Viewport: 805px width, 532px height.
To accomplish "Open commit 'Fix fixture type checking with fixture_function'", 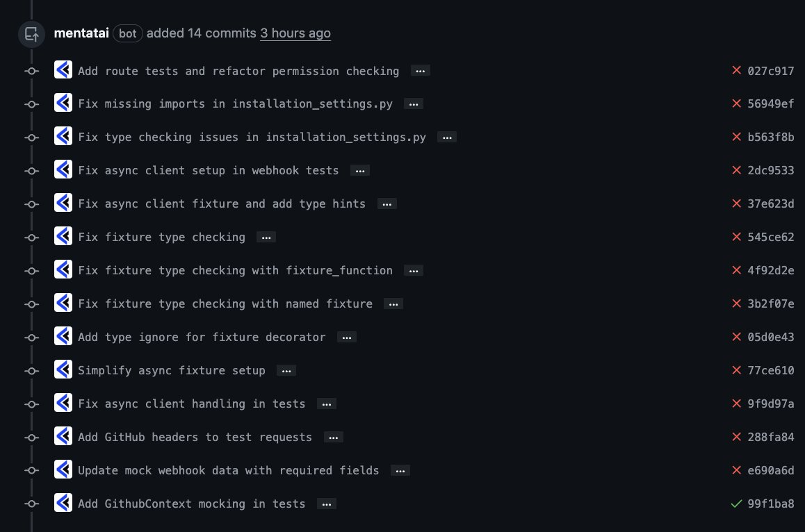I will (x=235, y=270).
